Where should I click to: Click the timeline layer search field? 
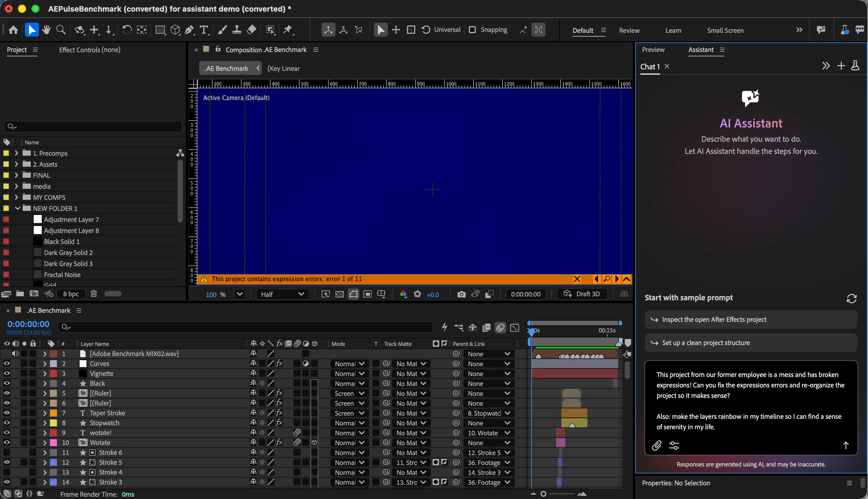point(245,327)
